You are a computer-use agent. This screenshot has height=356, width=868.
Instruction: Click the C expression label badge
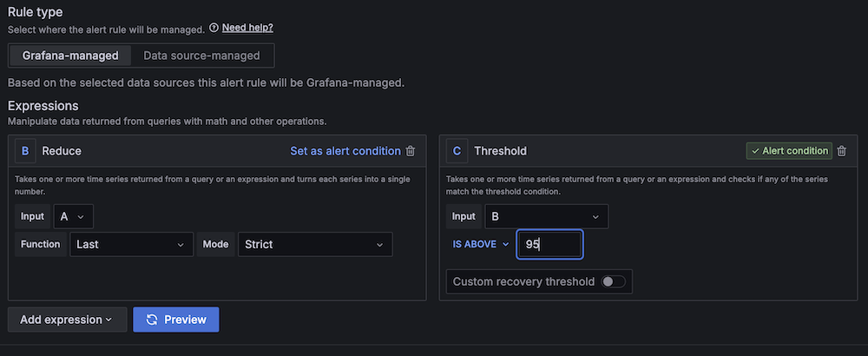point(457,151)
